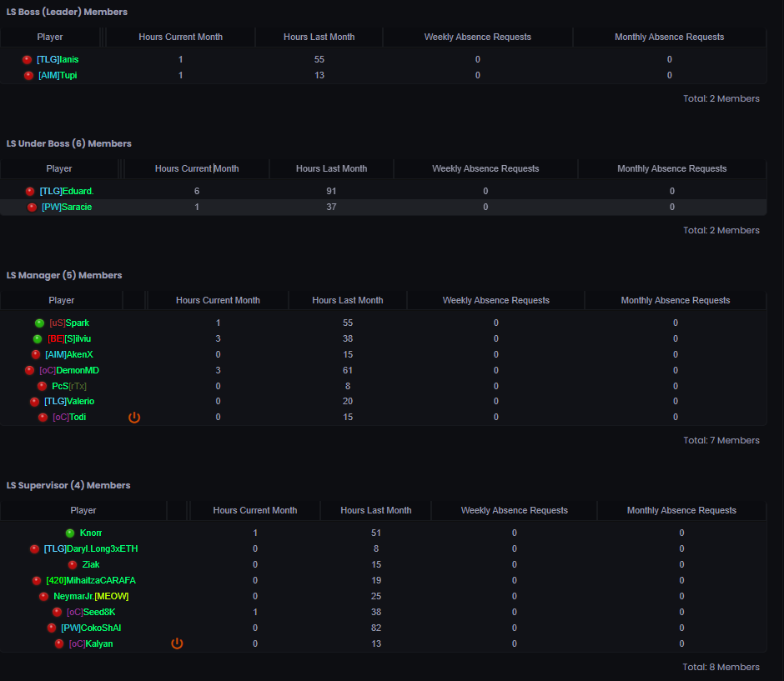Screen dimensions: 784x681
Task: Click red offline status dot for Ianis
Action: [x=27, y=60]
